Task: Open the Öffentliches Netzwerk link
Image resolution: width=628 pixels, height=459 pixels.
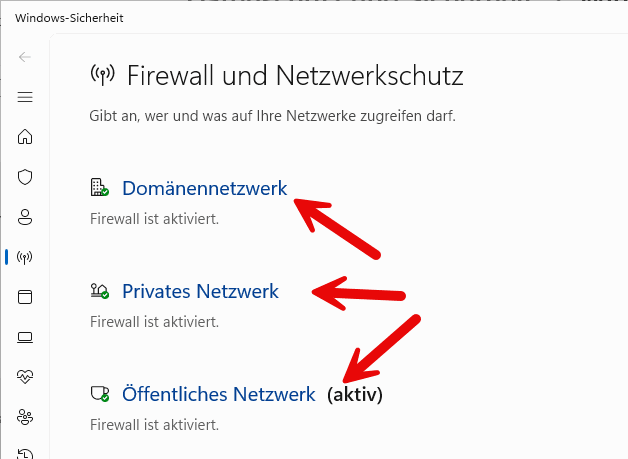Action: [x=218, y=395]
